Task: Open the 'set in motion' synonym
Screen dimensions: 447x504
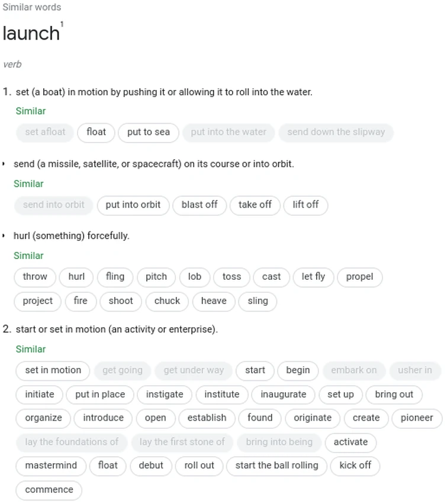Action: (53, 370)
